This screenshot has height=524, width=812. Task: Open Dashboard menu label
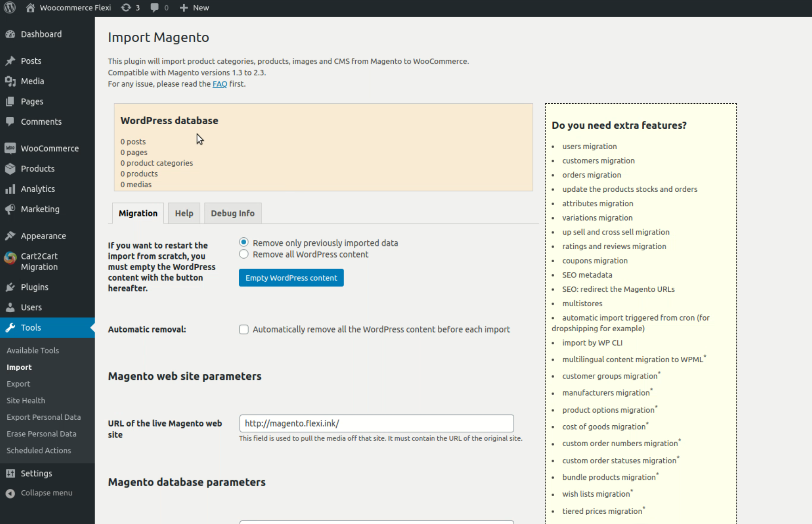pos(41,34)
